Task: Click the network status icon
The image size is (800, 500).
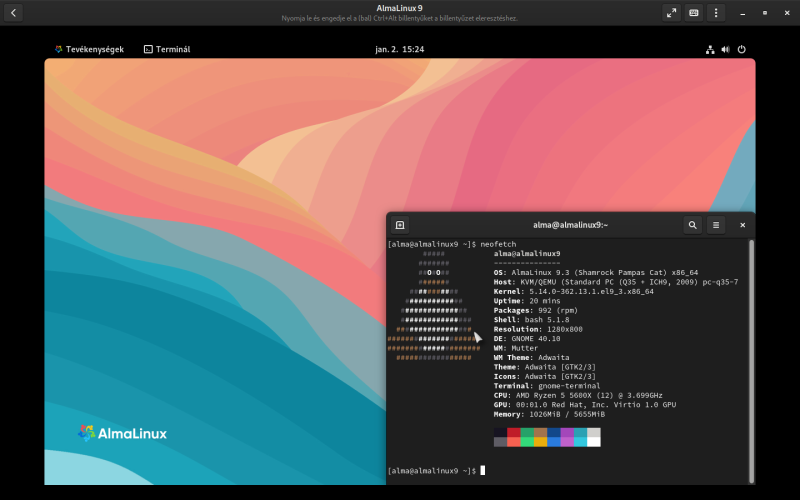Action: point(710,49)
